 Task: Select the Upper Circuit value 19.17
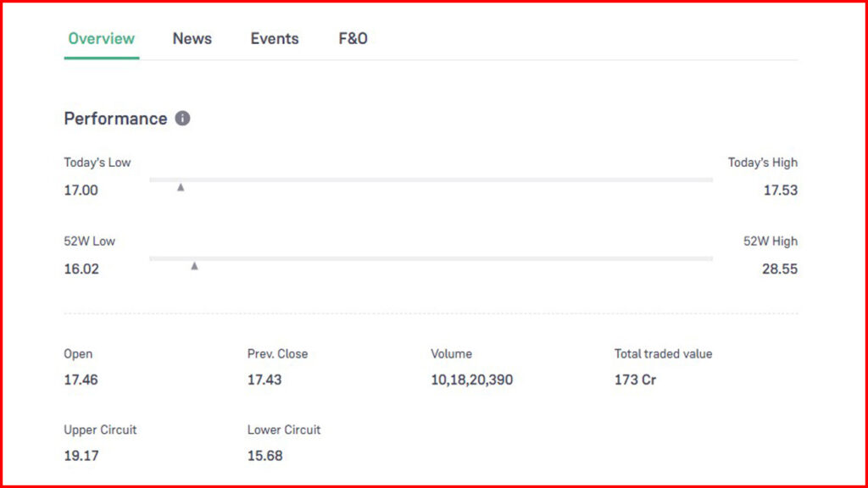click(81, 455)
